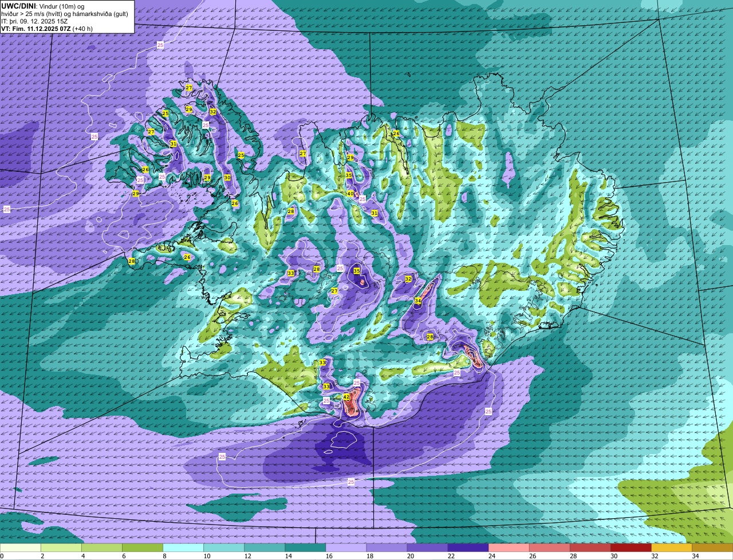The image size is (733, 560).
Task: Click the yellow gust label "34" on the map
Action: 418,301
